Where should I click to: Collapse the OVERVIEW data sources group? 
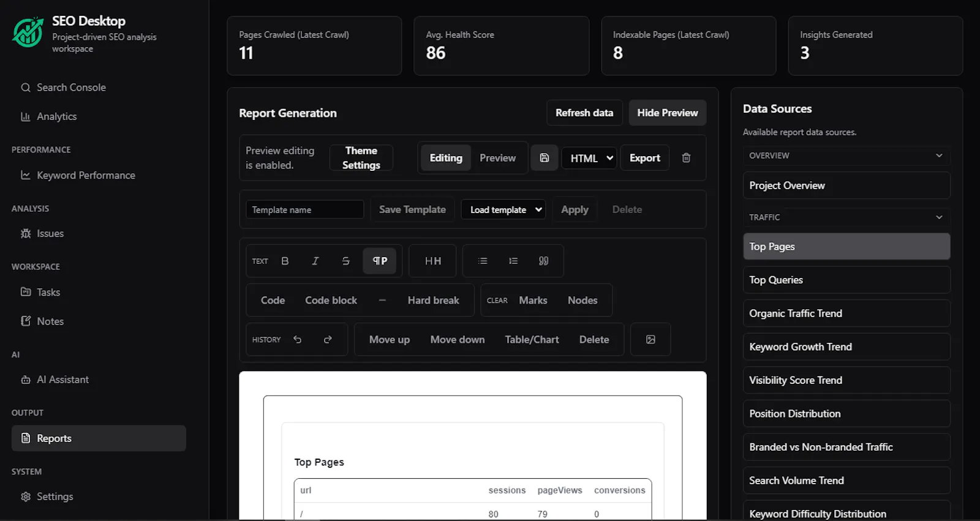click(x=846, y=156)
